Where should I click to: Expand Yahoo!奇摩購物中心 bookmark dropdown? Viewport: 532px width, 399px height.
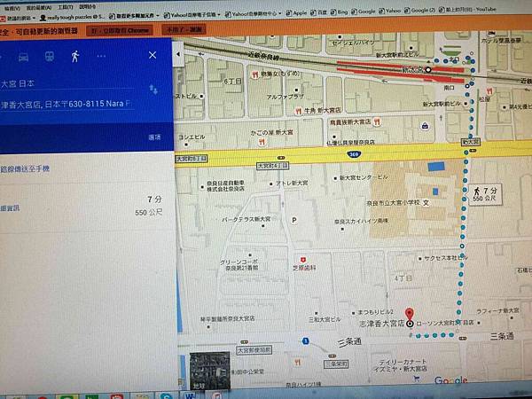280,13
